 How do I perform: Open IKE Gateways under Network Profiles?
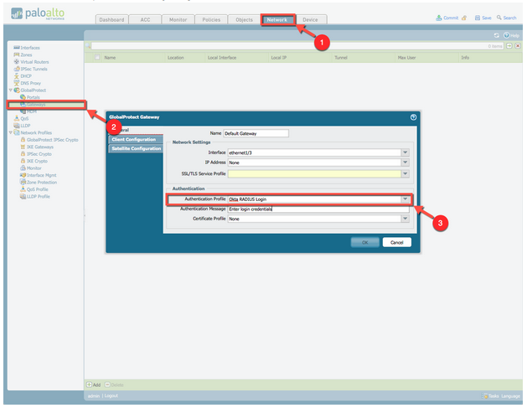tap(39, 147)
